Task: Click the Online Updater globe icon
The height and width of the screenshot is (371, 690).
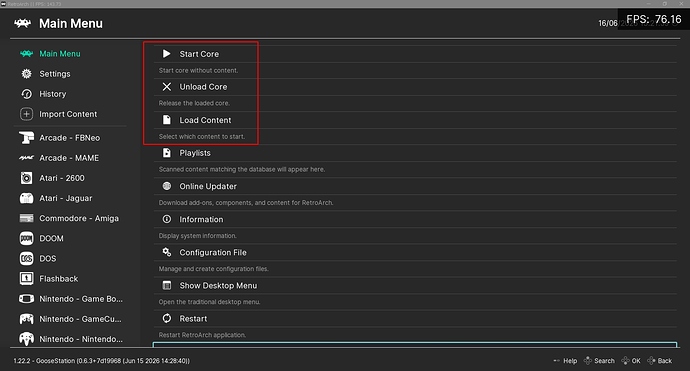Action: pyautogui.click(x=167, y=186)
